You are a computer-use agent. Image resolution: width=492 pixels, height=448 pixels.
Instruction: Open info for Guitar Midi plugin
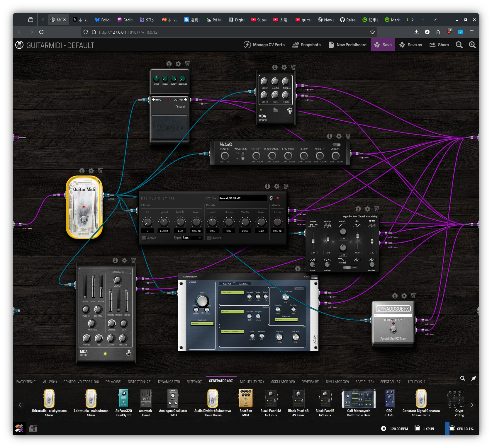[x=82, y=171]
